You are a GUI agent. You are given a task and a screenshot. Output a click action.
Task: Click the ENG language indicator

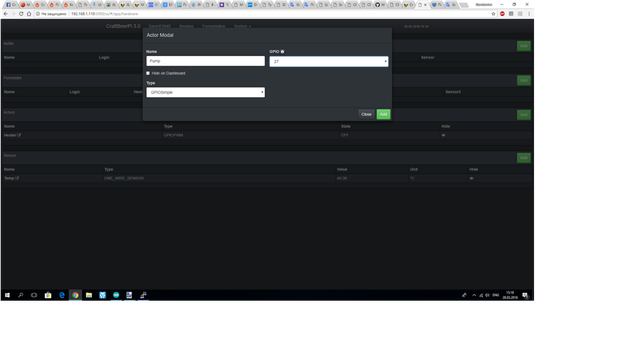coord(496,295)
